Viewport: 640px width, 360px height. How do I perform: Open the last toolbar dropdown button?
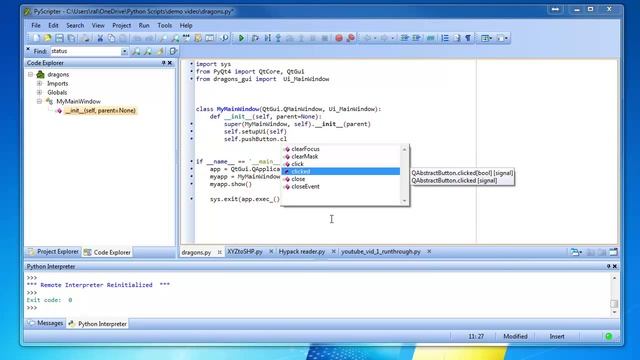coord(503,38)
